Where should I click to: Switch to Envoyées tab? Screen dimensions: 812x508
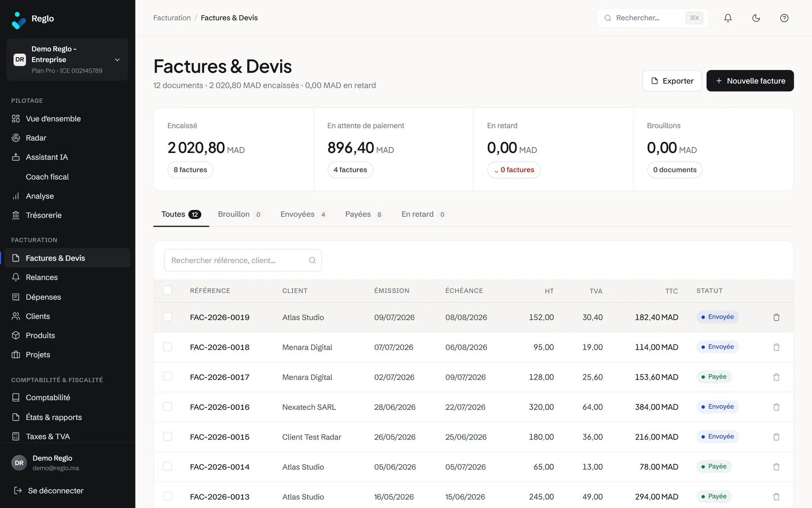[x=303, y=214]
